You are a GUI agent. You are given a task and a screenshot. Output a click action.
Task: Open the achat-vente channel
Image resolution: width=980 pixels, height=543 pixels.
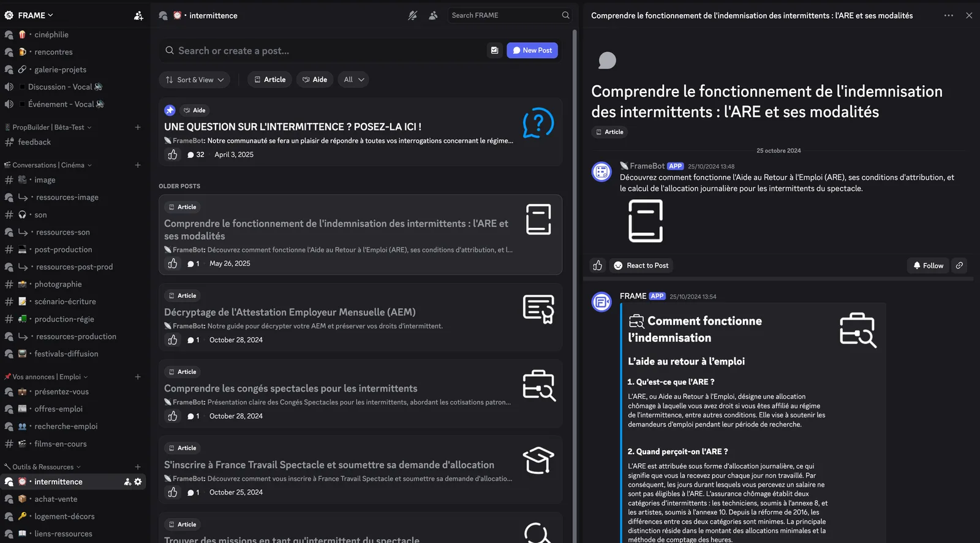pos(73,499)
